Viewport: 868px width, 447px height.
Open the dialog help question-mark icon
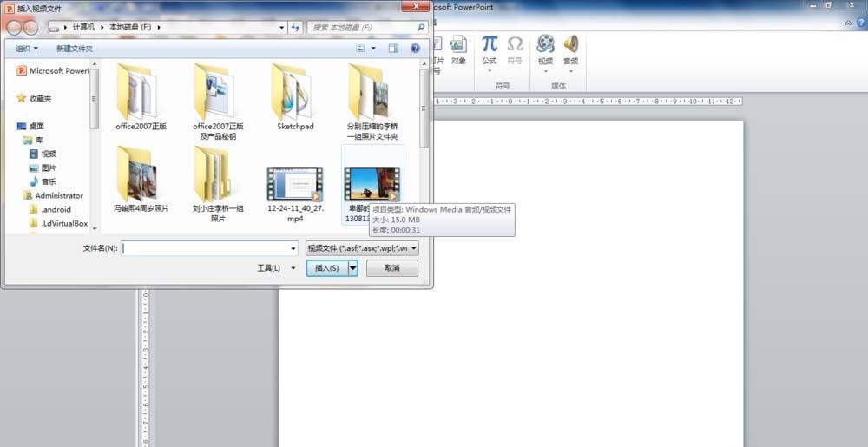click(x=415, y=49)
